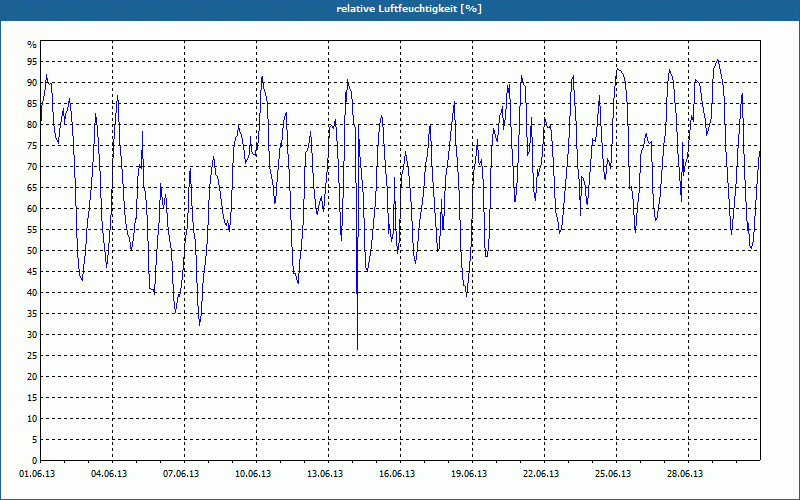
Task: Select the 70 y-axis label
Action: (x=32, y=167)
